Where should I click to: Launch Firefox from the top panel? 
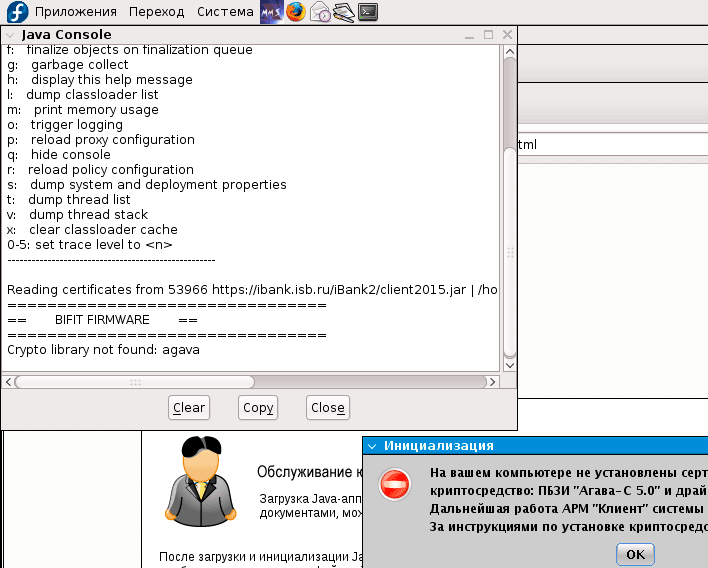pos(296,12)
